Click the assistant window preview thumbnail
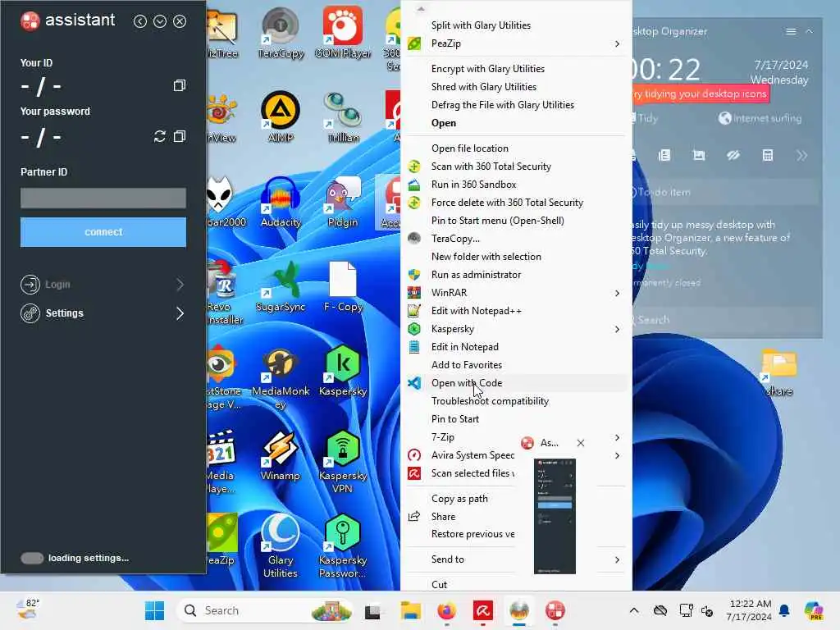This screenshot has width=840, height=630. (x=555, y=516)
